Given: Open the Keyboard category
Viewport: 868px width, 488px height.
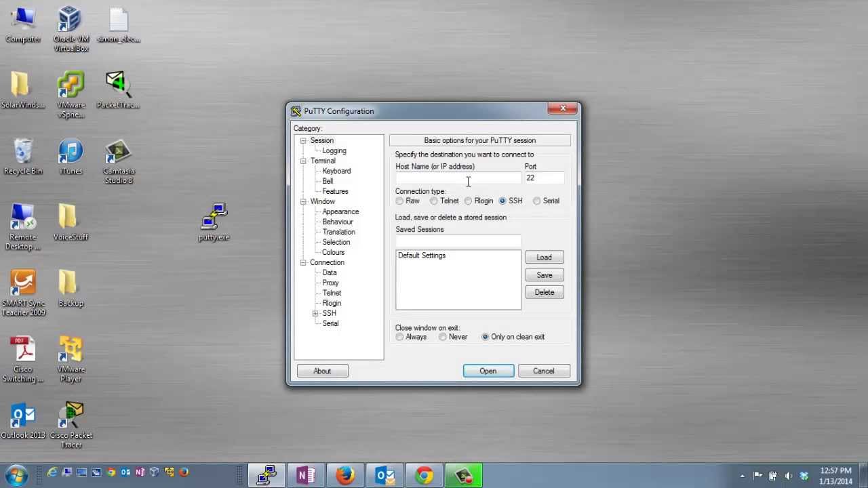Looking at the screenshot, I should tap(336, 171).
